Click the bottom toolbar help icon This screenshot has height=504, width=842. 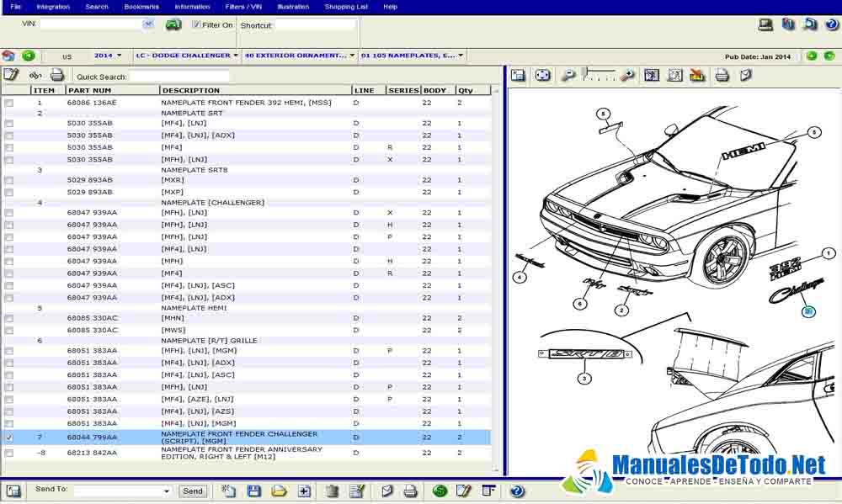[517, 491]
